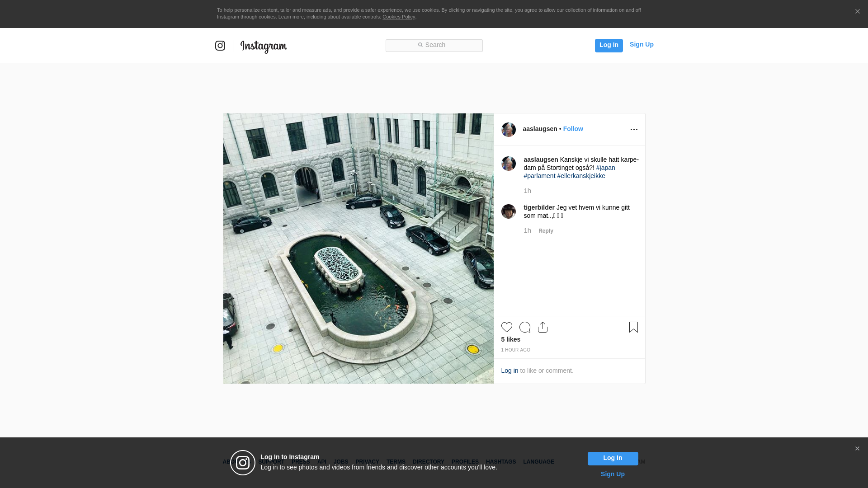
Task: Click the Instagram wordmark logo
Action: pyautogui.click(x=264, y=46)
